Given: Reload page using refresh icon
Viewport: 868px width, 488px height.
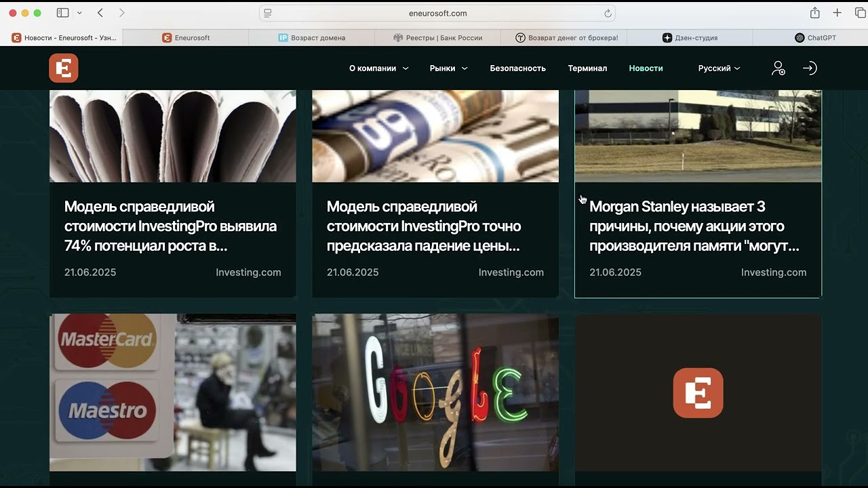Looking at the screenshot, I should tap(608, 13).
